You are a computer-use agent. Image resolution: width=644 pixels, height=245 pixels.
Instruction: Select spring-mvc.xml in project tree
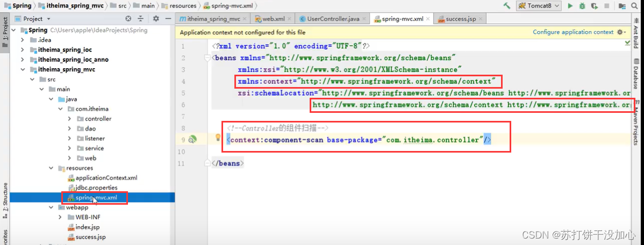click(92, 197)
